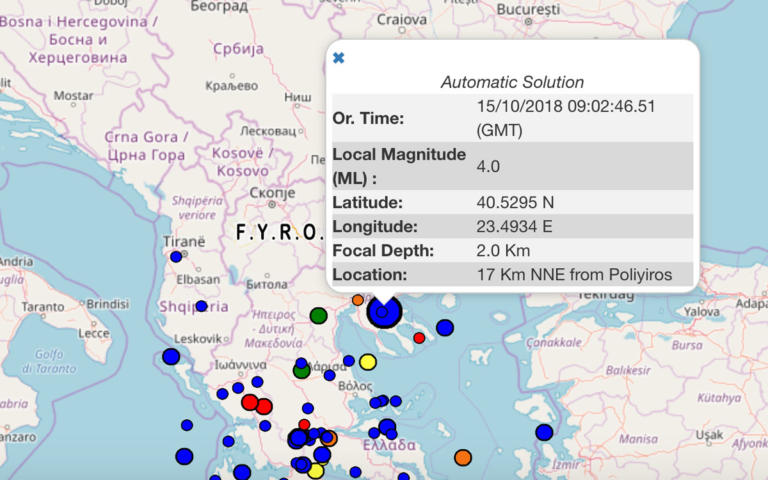Viewport: 768px width, 480px height.
Task: Click the location text near Poliyiros
Action: tap(574, 274)
